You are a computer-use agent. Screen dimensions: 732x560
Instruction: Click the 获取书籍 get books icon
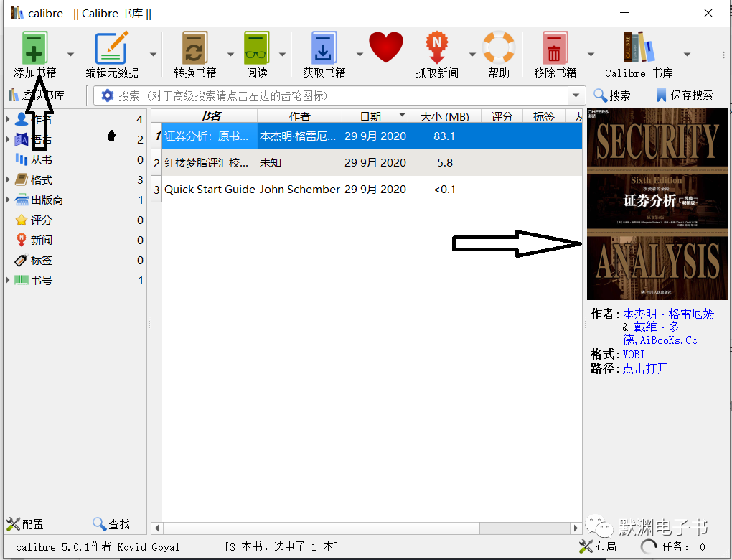pyautogui.click(x=324, y=47)
